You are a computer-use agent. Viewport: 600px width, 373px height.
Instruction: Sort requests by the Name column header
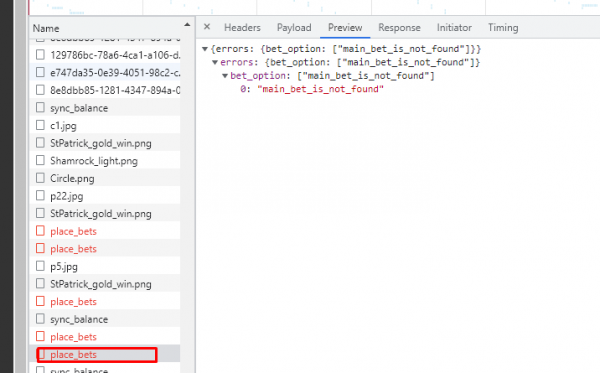pos(46,28)
